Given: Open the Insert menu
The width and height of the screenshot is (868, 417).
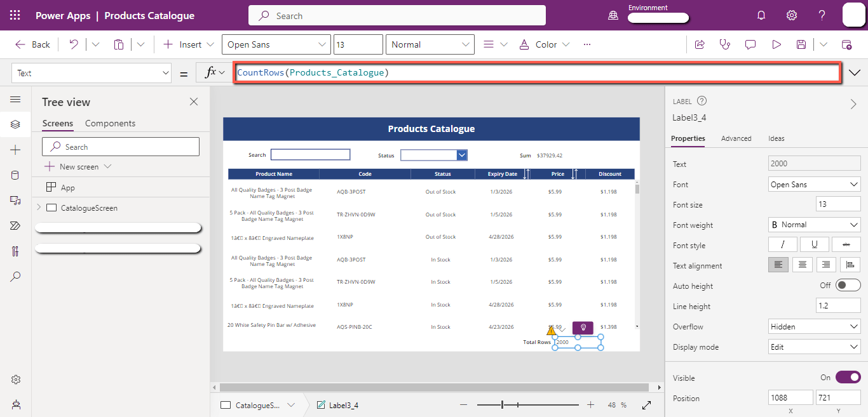Looking at the screenshot, I should [189, 44].
